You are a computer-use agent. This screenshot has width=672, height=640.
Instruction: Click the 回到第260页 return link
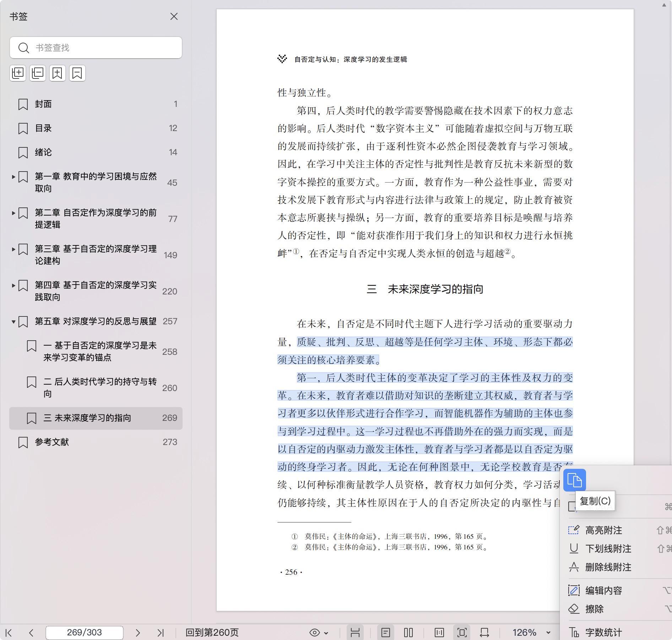[212, 633]
